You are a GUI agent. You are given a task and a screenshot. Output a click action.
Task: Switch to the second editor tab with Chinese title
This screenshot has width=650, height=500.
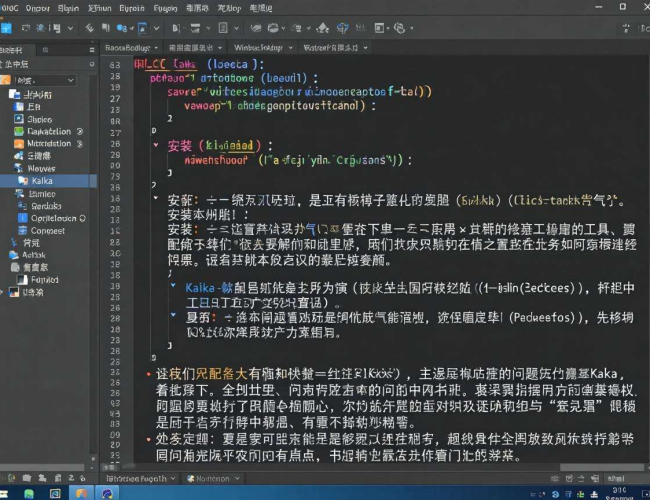pos(191,48)
